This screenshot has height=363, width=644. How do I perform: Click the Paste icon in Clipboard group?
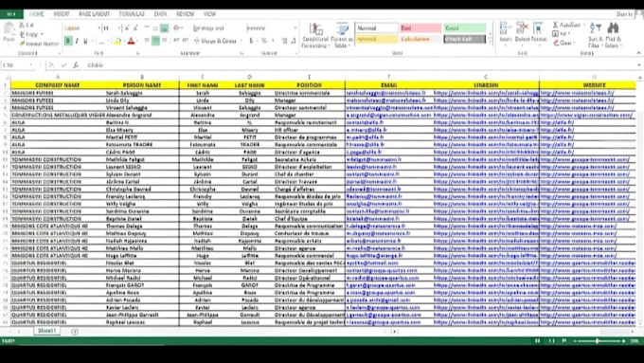(9, 29)
